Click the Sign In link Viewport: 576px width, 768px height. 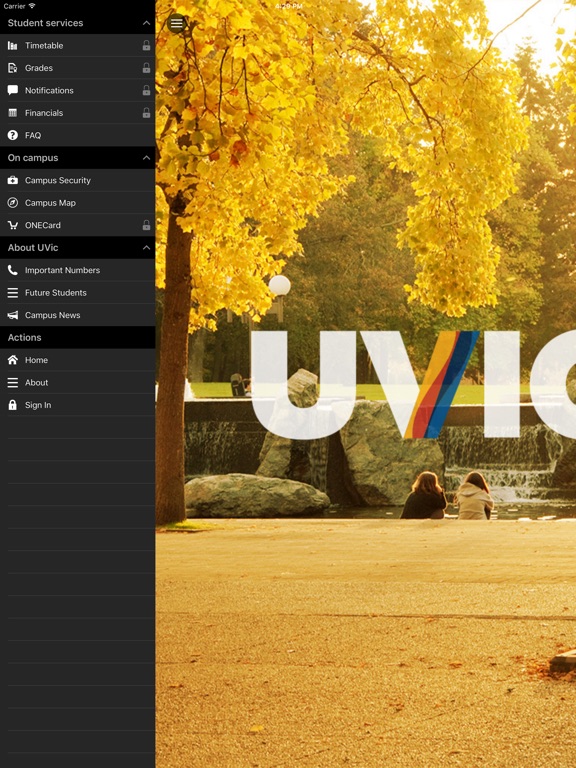(77, 405)
